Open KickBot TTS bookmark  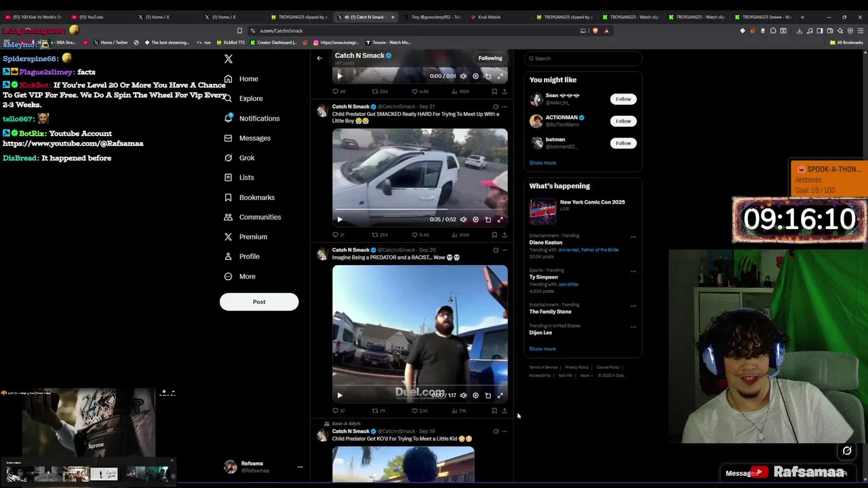(230, 43)
